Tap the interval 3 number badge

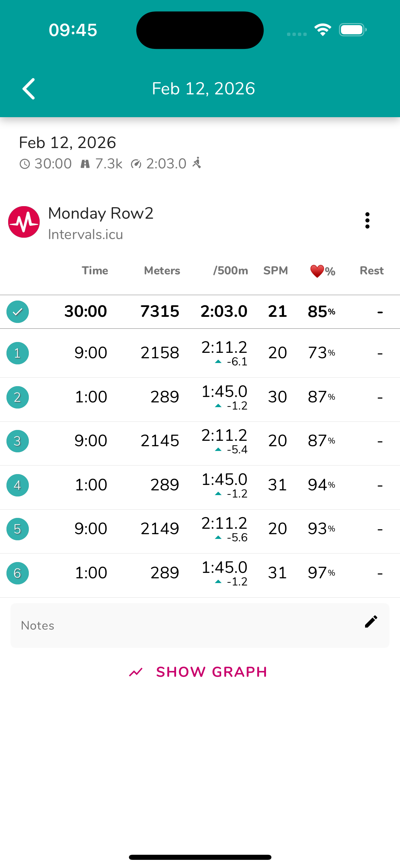(x=18, y=441)
